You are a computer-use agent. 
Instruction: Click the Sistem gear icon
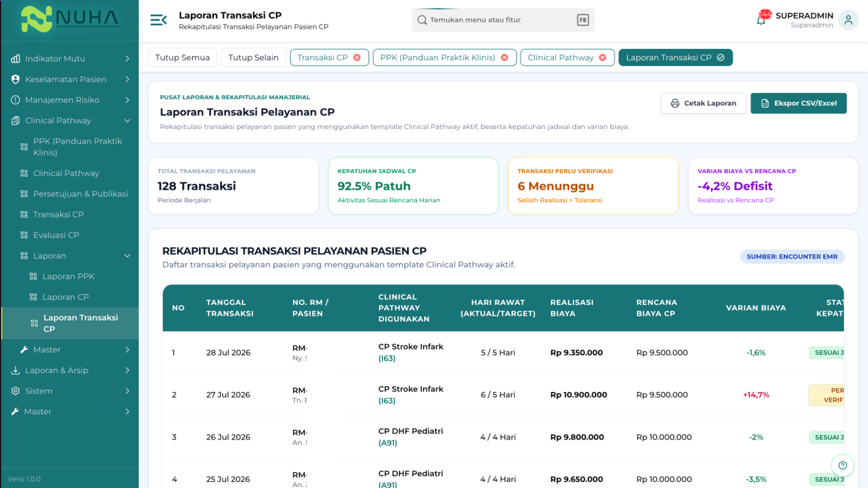coord(15,391)
